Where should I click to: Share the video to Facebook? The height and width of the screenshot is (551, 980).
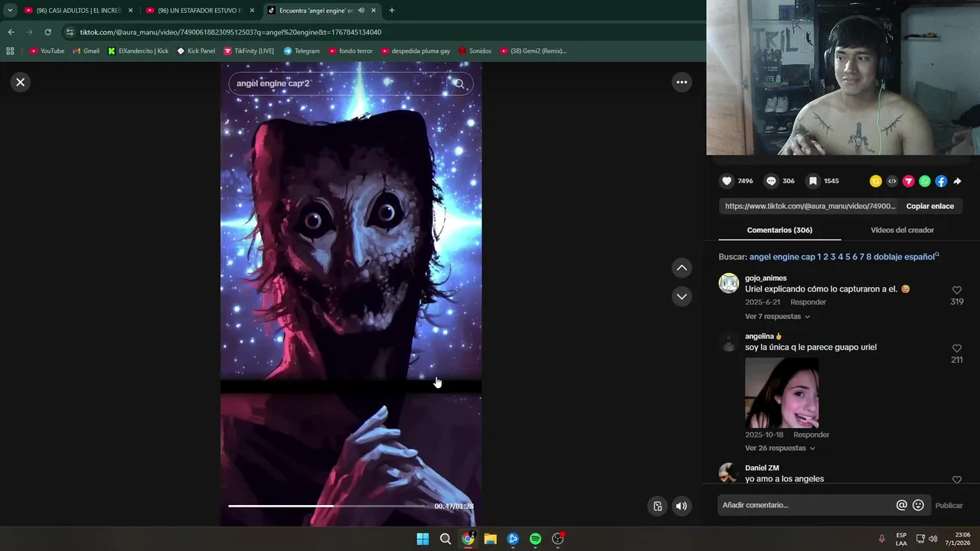941,181
